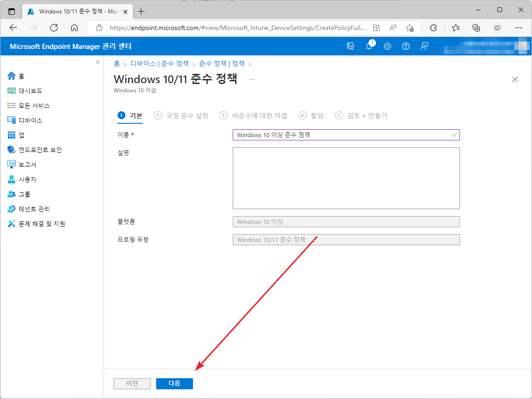Click the 이전 (Previous) button

132,383
